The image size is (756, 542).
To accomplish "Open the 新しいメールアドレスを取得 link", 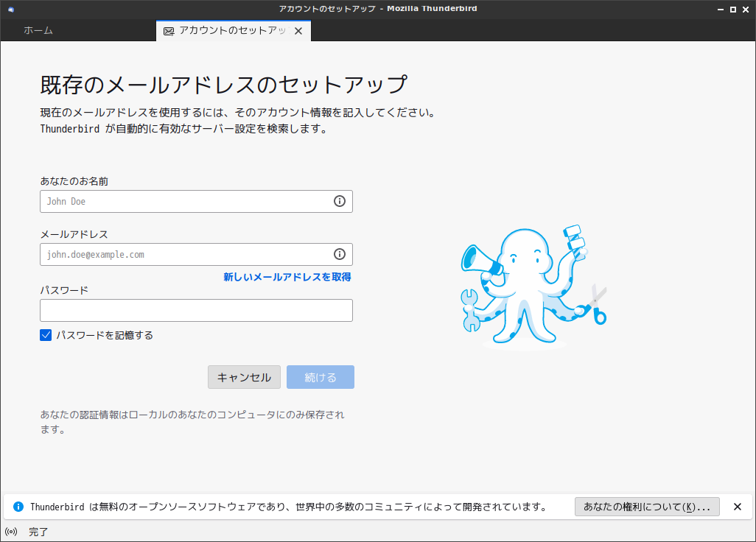I will tap(287, 277).
